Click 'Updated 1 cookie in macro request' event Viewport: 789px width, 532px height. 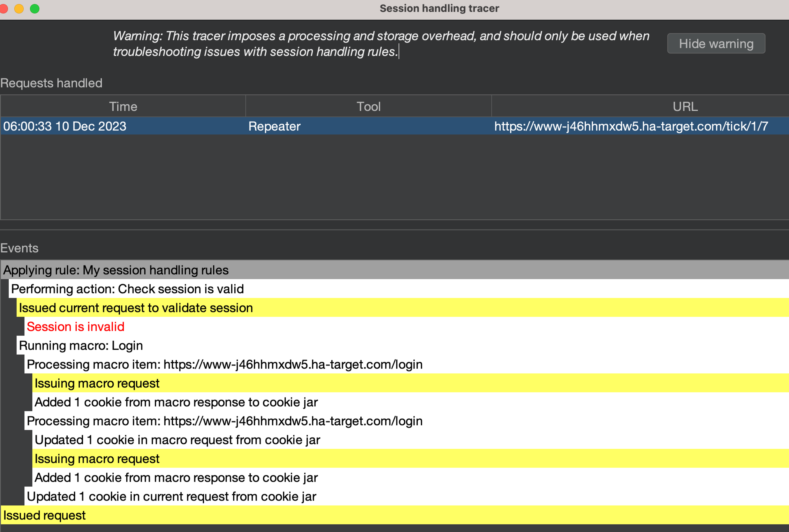tap(177, 440)
